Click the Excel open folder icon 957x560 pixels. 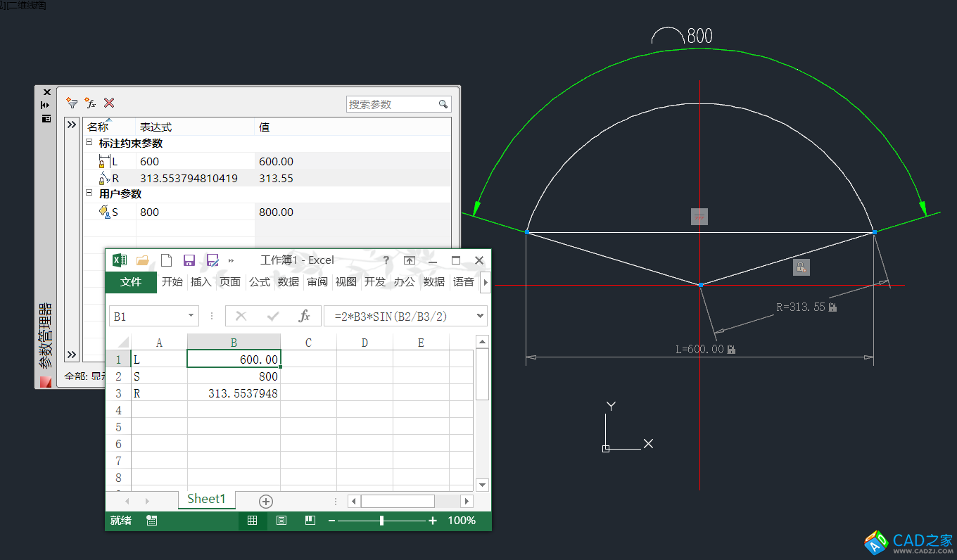(143, 260)
